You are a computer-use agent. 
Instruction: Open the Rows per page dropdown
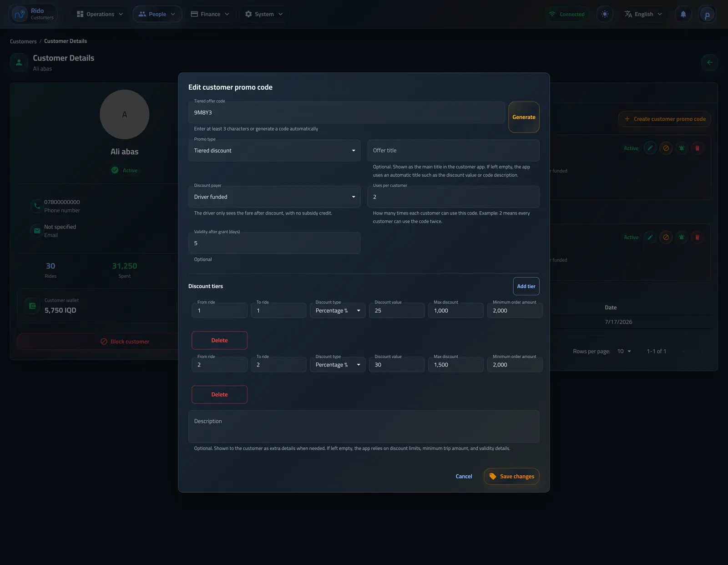click(624, 351)
